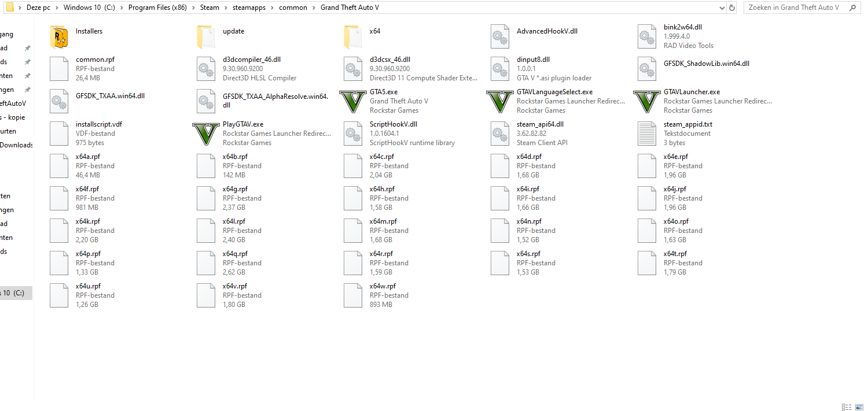
Task: Select the x64w.rpf file icon
Action: (353, 295)
